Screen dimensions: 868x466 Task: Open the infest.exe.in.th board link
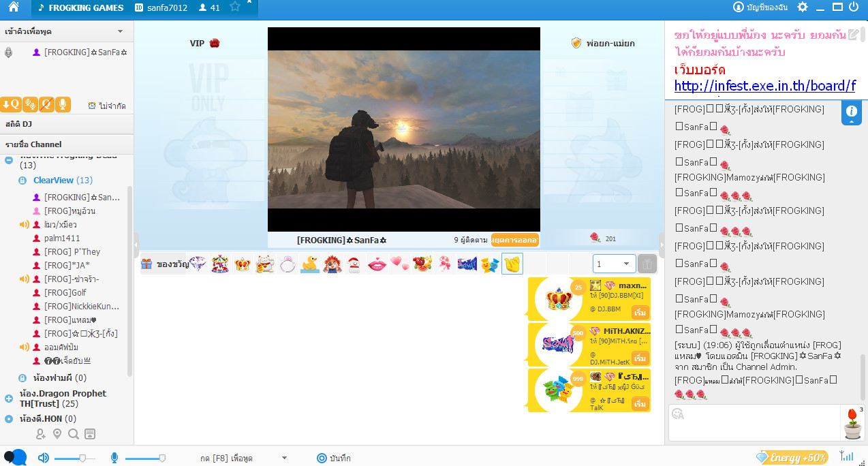[x=765, y=86]
